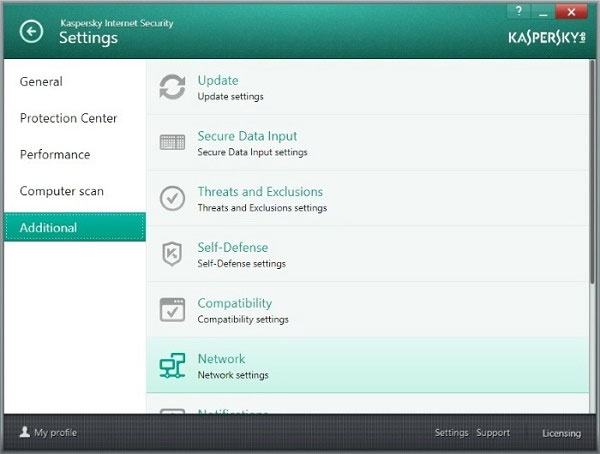Click the Kaspersky Lab logo

[x=546, y=38]
